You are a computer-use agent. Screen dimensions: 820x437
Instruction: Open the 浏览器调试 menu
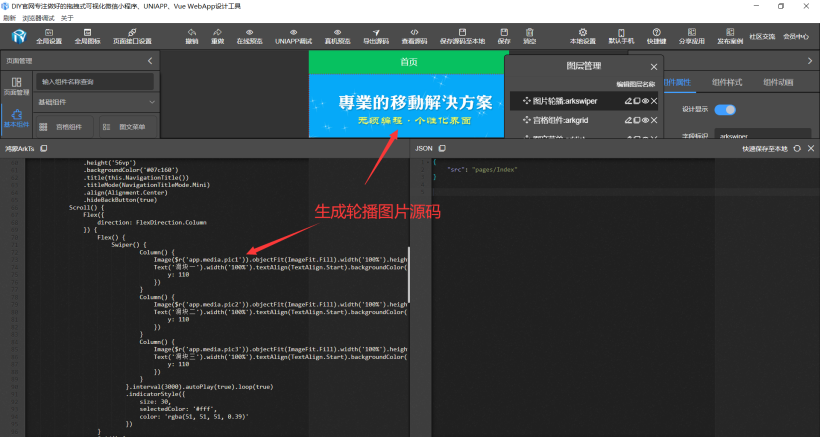click(37, 17)
